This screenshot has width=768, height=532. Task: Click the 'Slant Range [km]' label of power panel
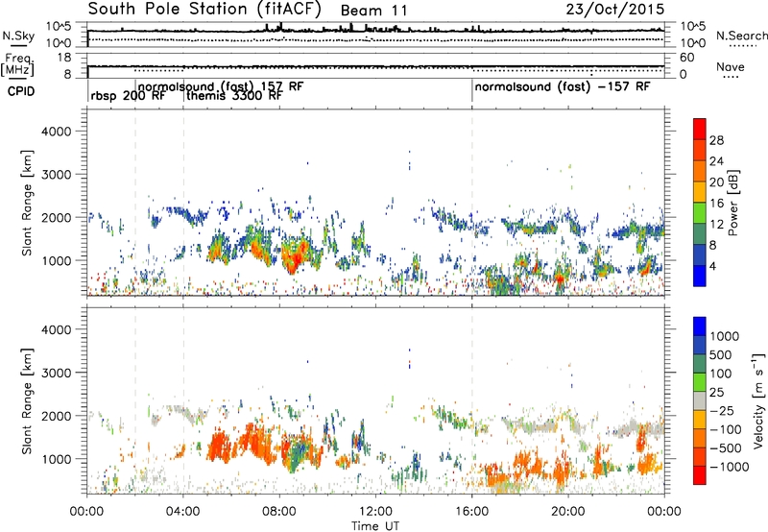[x=28, y=203]
